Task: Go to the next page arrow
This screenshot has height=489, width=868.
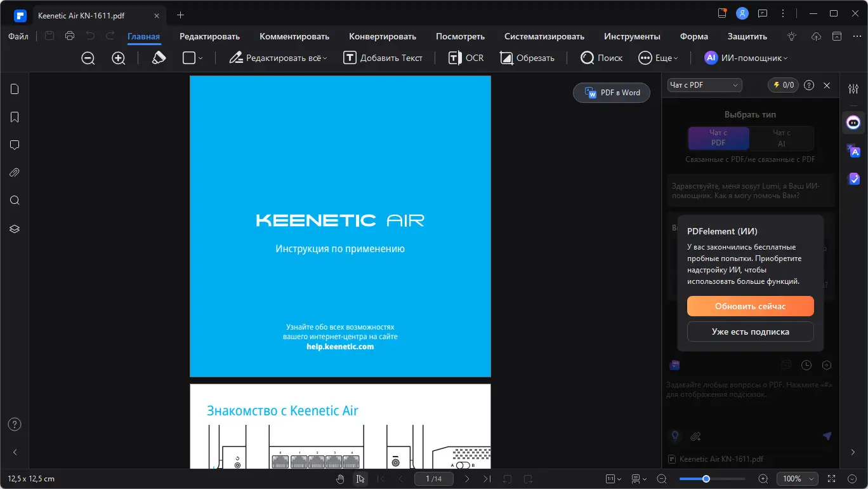Action: [467, 479]
